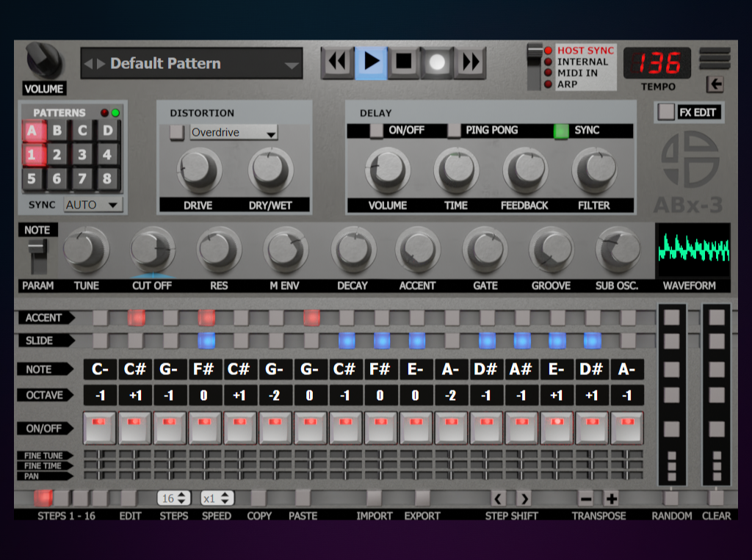Expand the Default Pattern preset dropdown
This screenshot has height=560, width=752.
[292, 65]
